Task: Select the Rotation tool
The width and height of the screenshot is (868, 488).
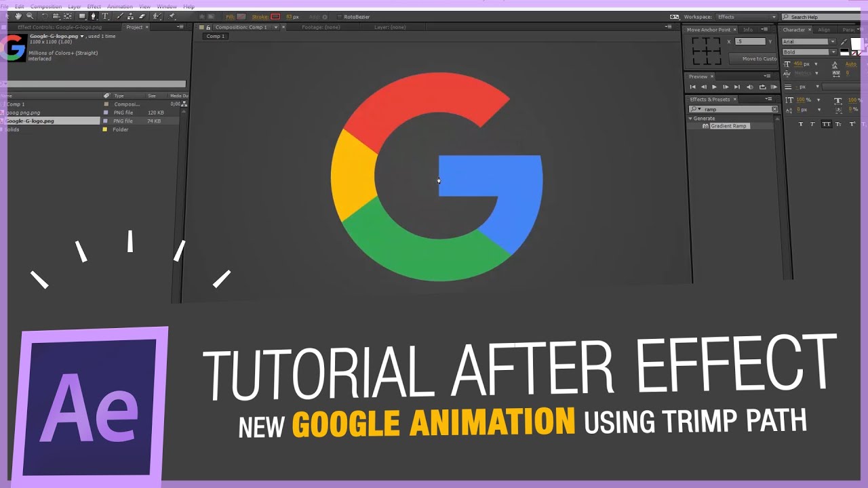Action: click(x=45, y=16)
